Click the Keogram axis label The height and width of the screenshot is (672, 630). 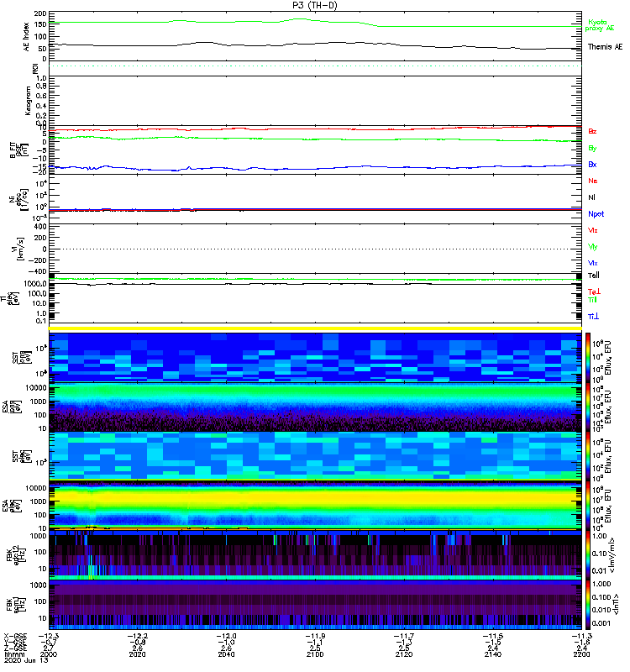tap(28, 101)
